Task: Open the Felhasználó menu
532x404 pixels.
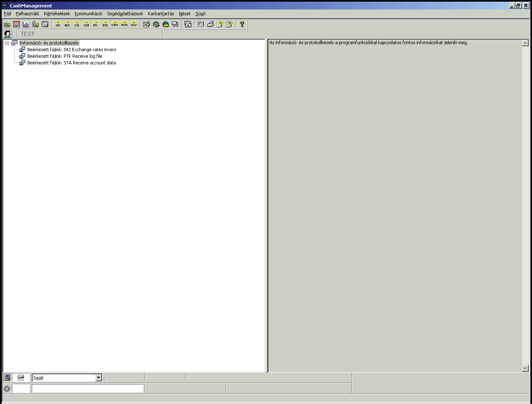Action: pos(27,14)
